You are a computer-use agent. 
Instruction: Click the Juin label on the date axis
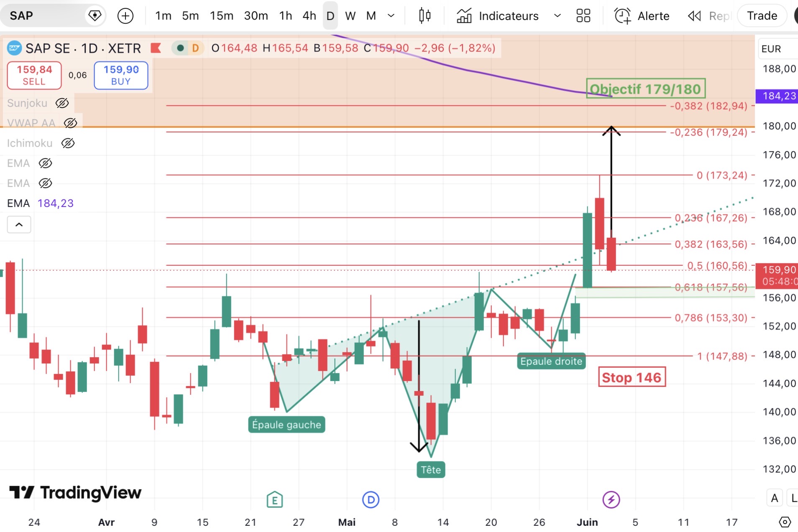pos(587,522)
